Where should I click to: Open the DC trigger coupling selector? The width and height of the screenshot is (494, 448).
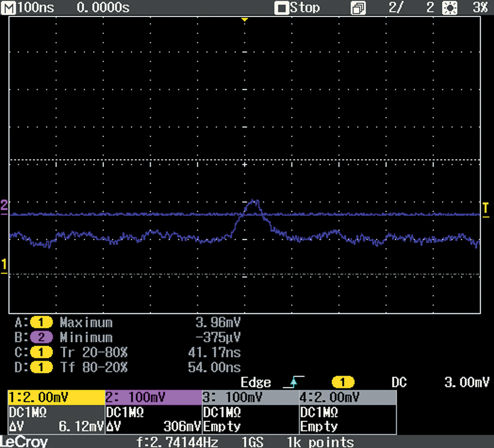399,383
